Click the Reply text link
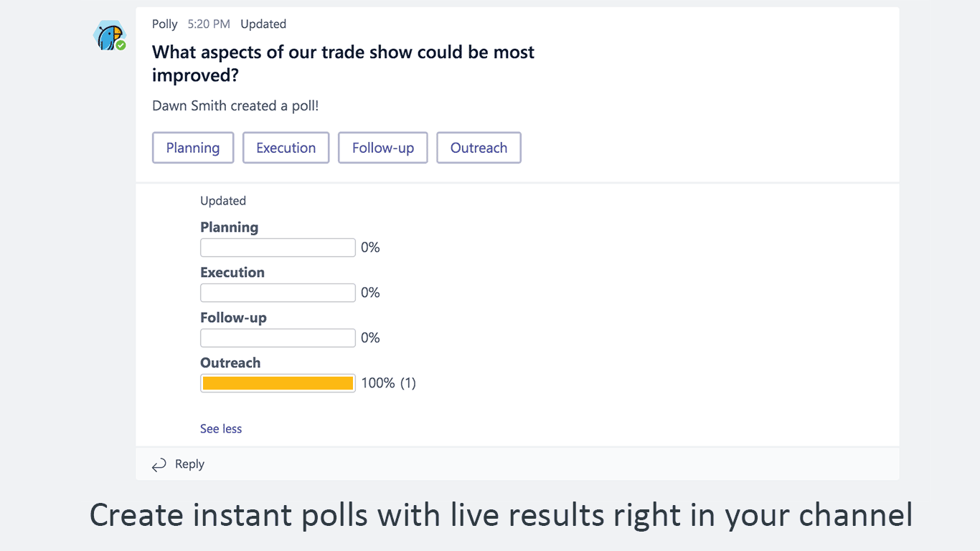 [189, 464]
